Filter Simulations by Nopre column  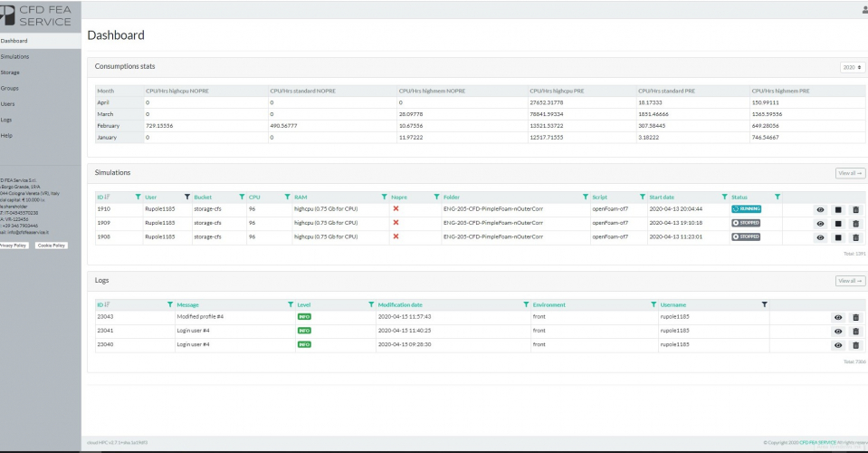(437, 197)
